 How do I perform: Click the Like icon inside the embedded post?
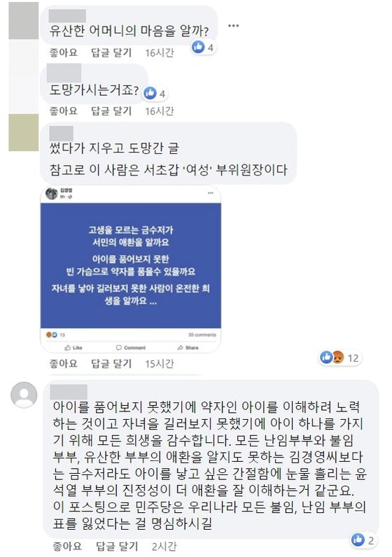pos(73,347)
